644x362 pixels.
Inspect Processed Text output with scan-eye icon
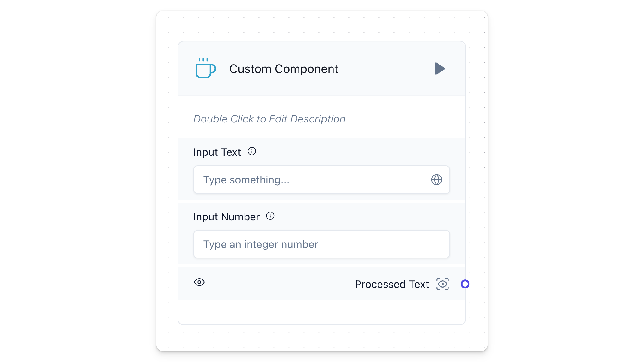[442, 284]
